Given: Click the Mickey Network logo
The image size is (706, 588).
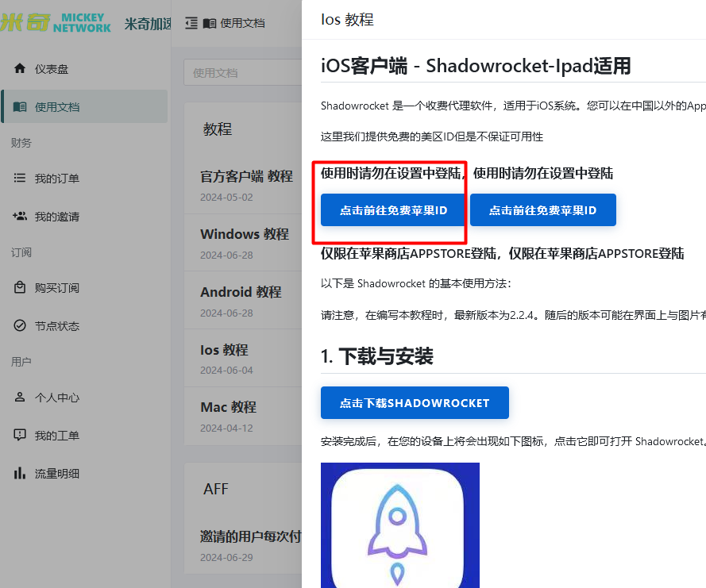Looking at the screenshot, I should (x=56, y=22).
